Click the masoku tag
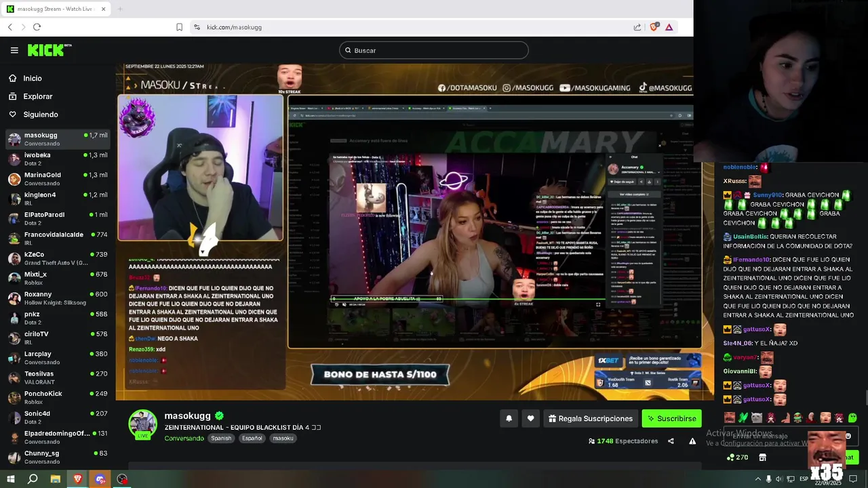868x488 pixels. (x=283, y=438)
